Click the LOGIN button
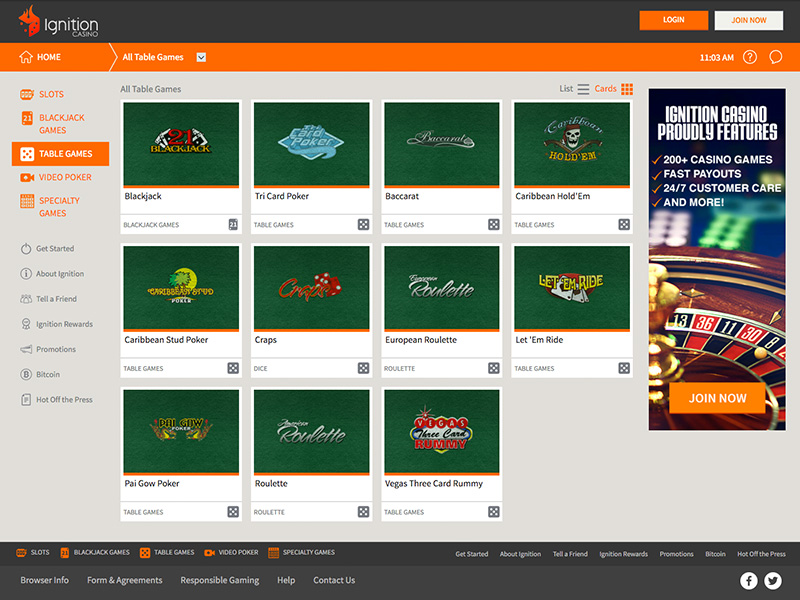 tap(673, 20)
